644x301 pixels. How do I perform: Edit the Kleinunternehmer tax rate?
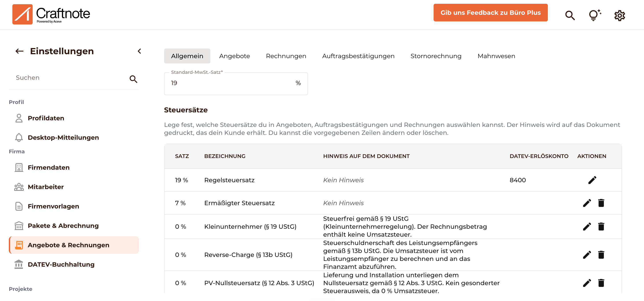(587, 227)
